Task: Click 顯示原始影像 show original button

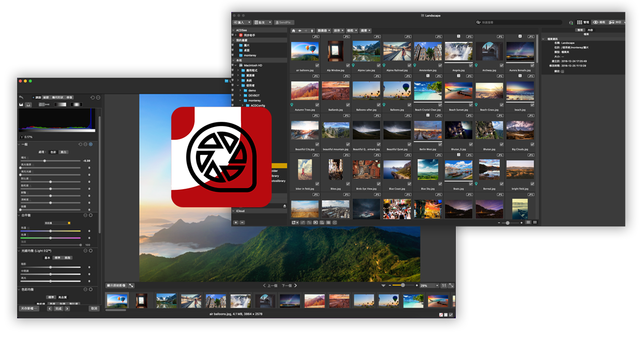Action: (117, 286)
